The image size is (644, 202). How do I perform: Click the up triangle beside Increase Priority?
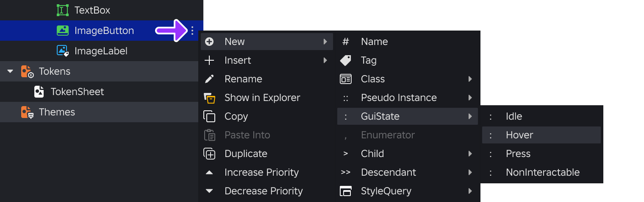(x=209, y=172)
